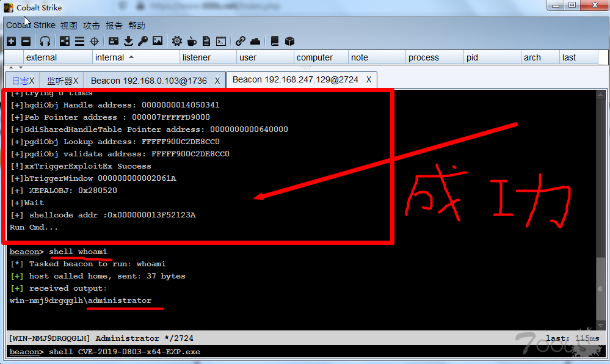Expand the session pane with down triangle

pyautogui.click(x=21, y=68)
